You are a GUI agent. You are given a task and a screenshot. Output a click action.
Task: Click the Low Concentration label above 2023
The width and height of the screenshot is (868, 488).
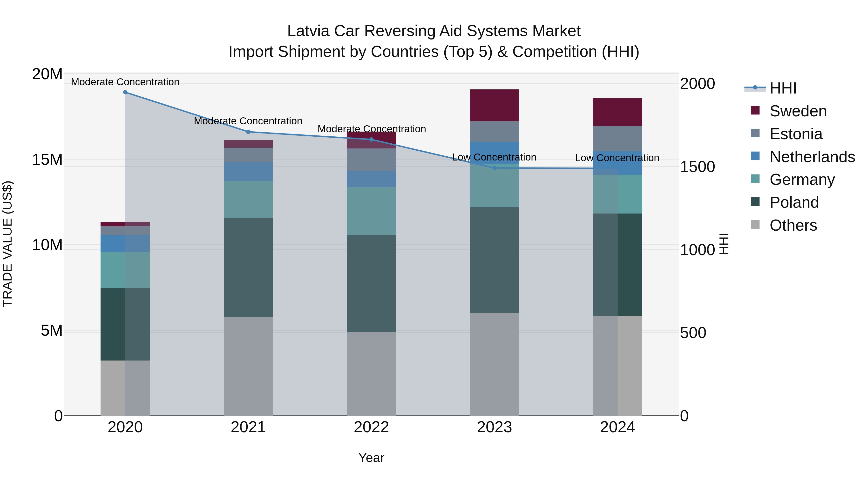pyautogui.click(x=494, y=157)
